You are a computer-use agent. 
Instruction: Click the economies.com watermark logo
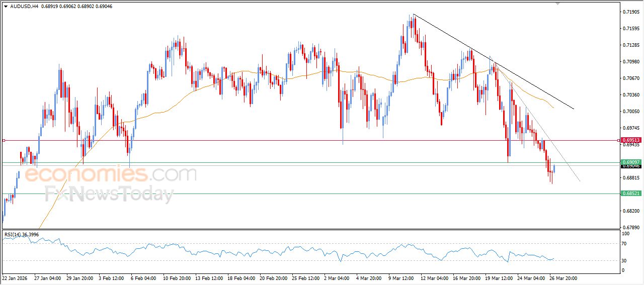111,174
